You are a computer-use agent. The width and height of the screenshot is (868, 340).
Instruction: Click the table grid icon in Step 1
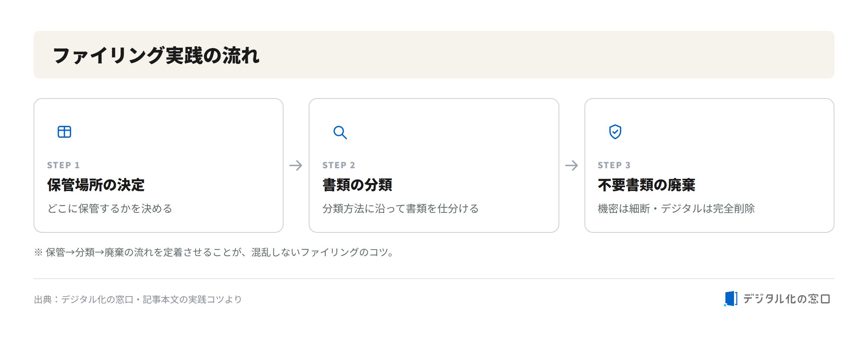pos(64,132)
